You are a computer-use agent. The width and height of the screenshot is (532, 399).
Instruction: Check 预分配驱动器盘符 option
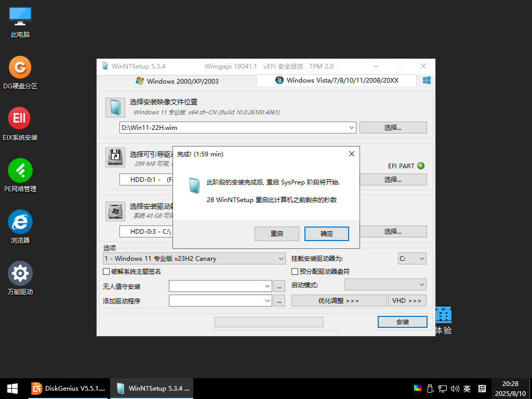(x=295, y=271)
